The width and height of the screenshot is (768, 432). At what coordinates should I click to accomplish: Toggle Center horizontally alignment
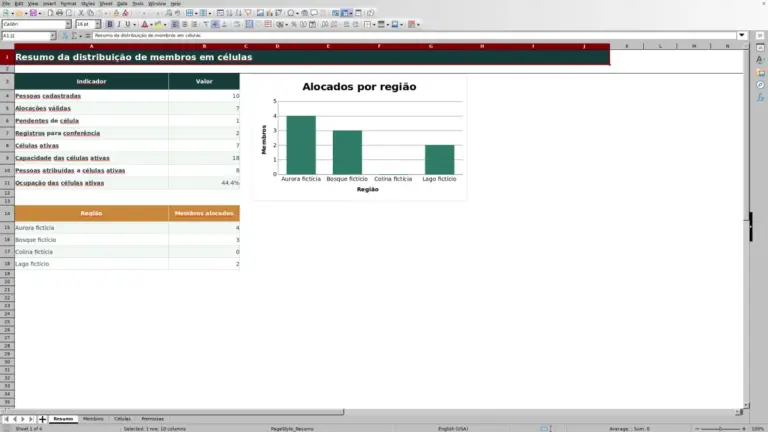pyautogui.click(x=185, y=24)
